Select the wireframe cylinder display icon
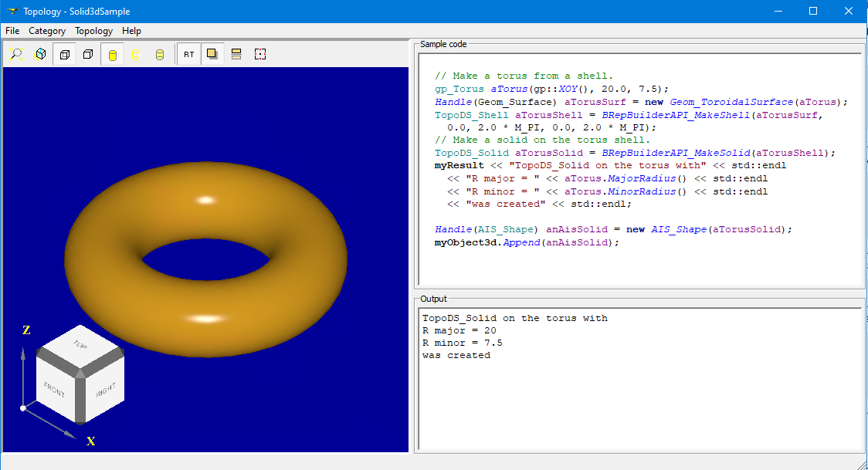This screenshot has width=868, height=470. [136, 54]
